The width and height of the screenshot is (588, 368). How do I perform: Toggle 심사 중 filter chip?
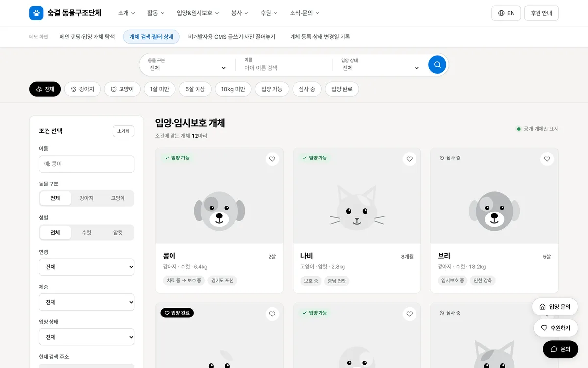click(x=307, y=89)
